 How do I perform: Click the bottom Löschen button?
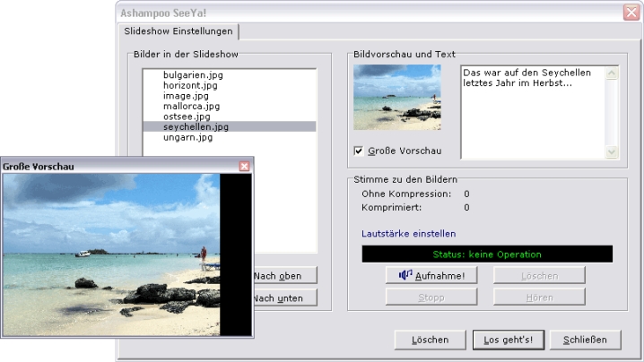430,340
